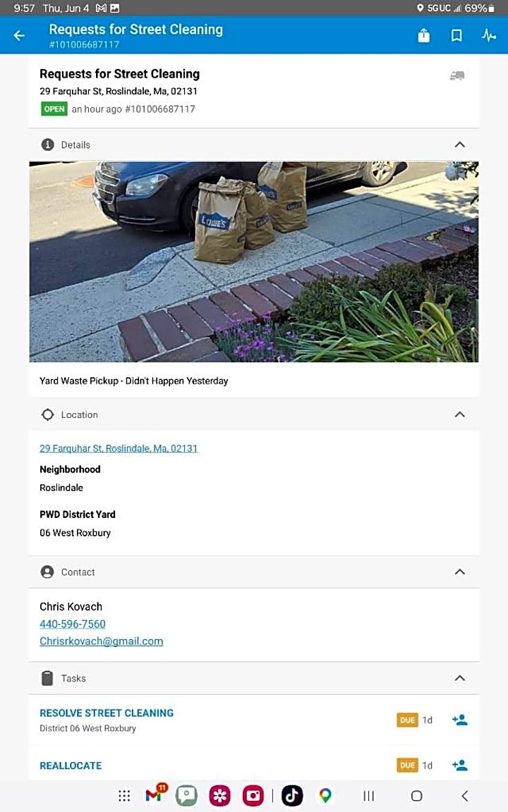508x812 pixels.
Task: Open the pink flower Gallery app
Action: click(x=220, y=795)
